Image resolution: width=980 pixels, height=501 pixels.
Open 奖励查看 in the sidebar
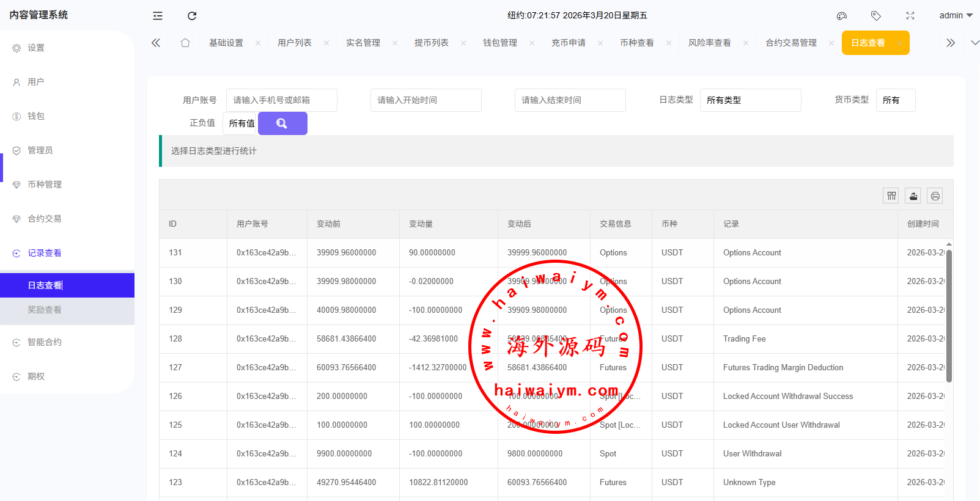(45, 310)
